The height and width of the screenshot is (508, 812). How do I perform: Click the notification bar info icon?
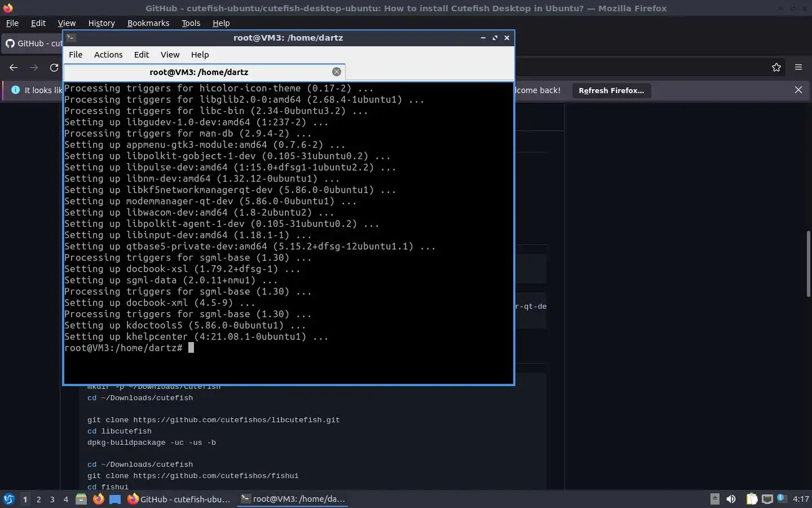15,90
